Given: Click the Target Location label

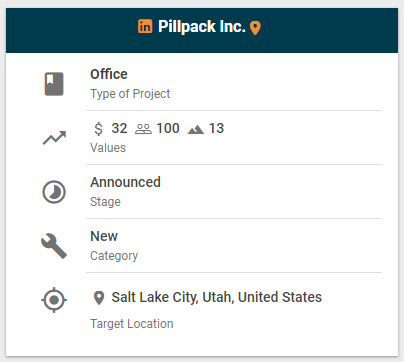Looking at the screenshot, I should (x=132, y=324).
